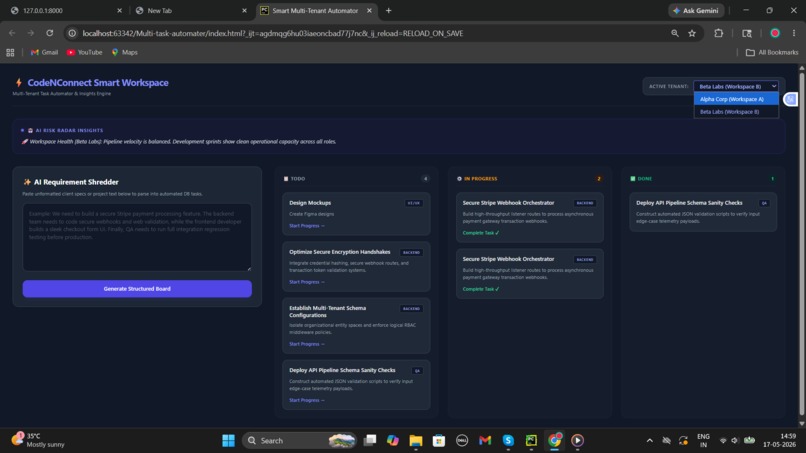
Task: Open the zoom magnifier icon in address bar
Action: point(674,33)
